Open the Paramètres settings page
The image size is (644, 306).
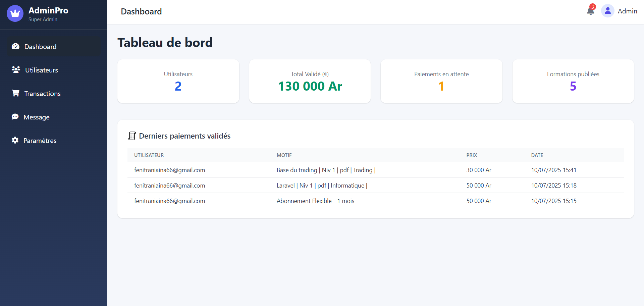pos(40,141)
